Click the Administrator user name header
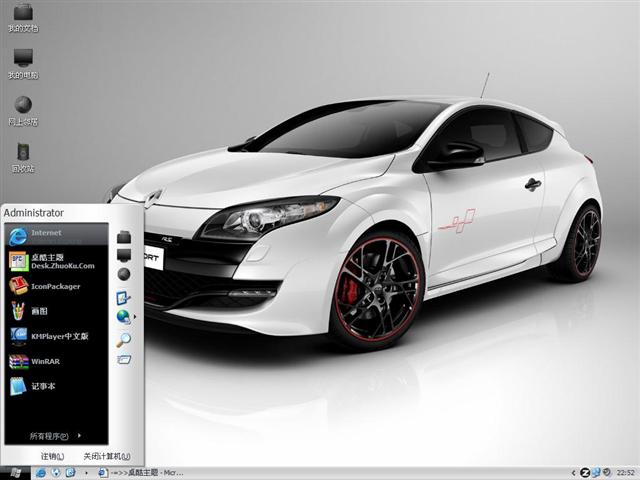Image resolution: width=640 pixels, height=480 pixels. coord(34,213)
